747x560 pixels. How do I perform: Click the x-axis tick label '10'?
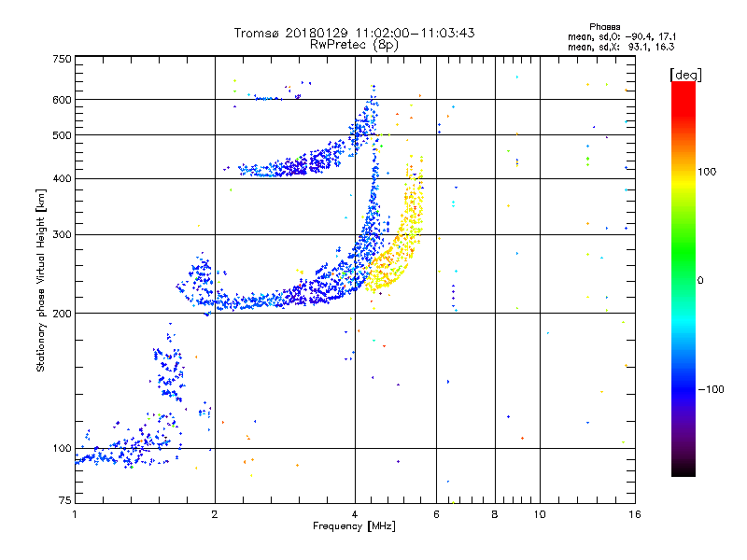tap(540, 514)
